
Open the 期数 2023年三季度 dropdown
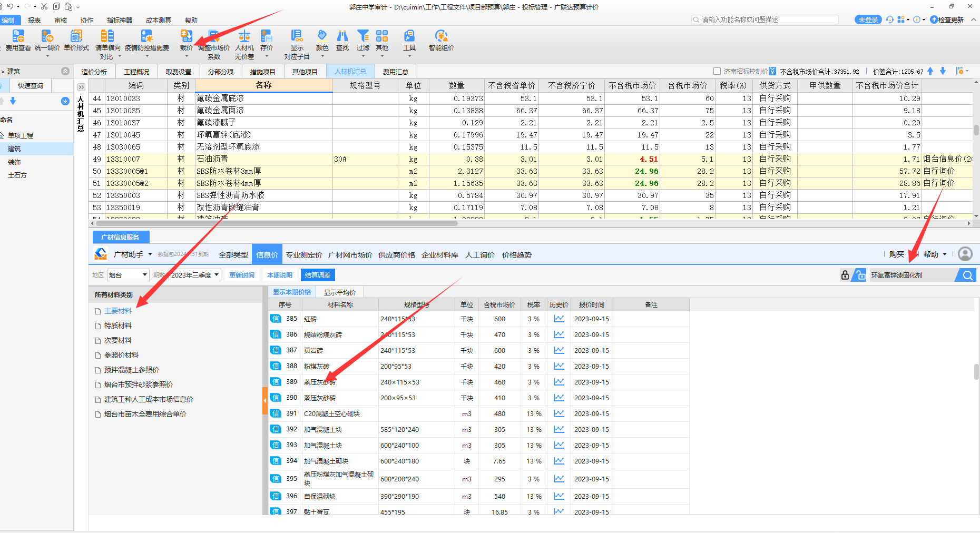pos(194,275)
